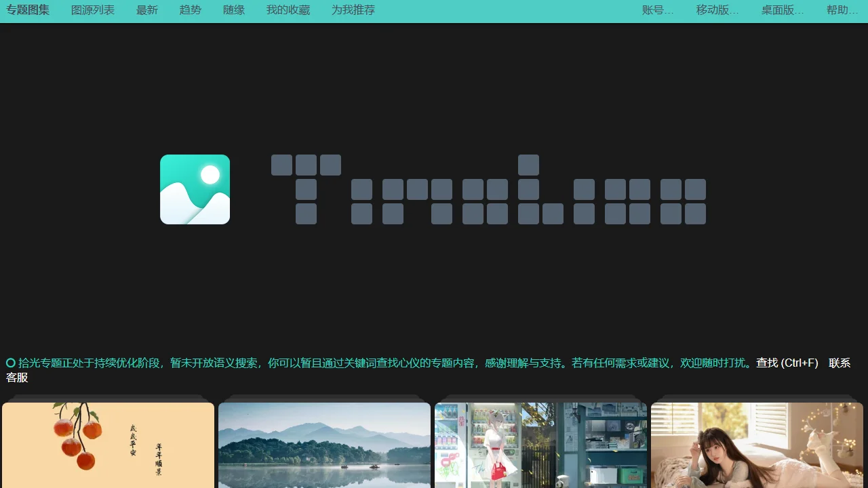Click the 联系客服 link
This screenshot has height=488, width=868.
[x=840, y=363]
